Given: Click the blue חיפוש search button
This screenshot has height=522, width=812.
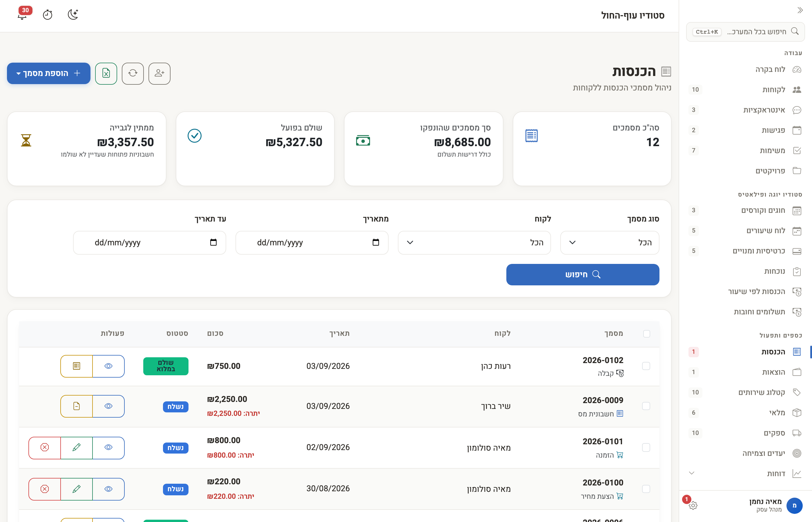Looking at the screenshot, I should click(583, 275).
